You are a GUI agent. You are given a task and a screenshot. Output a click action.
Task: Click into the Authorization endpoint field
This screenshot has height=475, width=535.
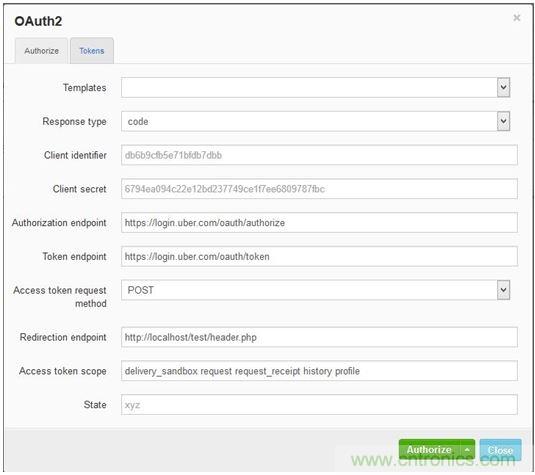(x=319, y=222)
